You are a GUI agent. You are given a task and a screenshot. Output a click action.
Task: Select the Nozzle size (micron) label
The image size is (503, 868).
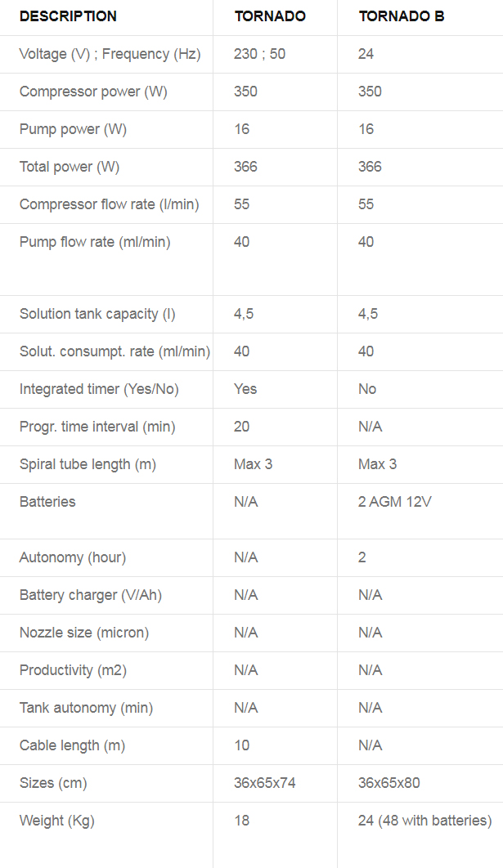(84, 633)
